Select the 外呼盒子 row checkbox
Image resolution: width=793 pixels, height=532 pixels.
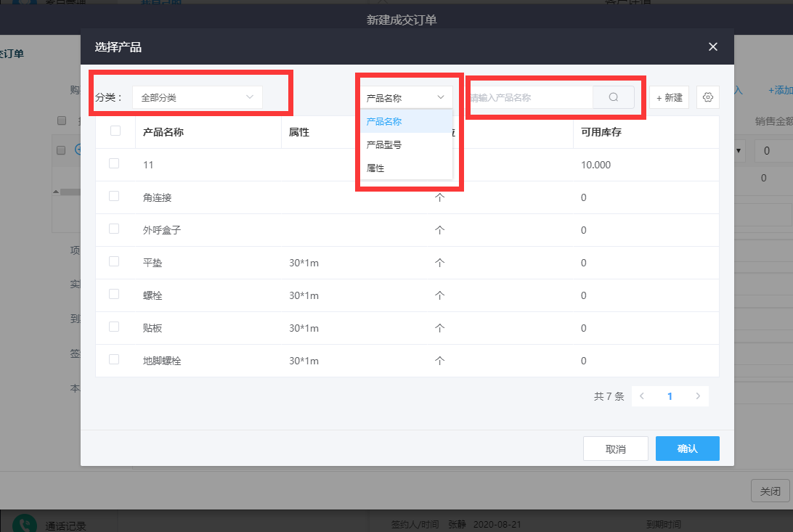click(x=114, y=229)
